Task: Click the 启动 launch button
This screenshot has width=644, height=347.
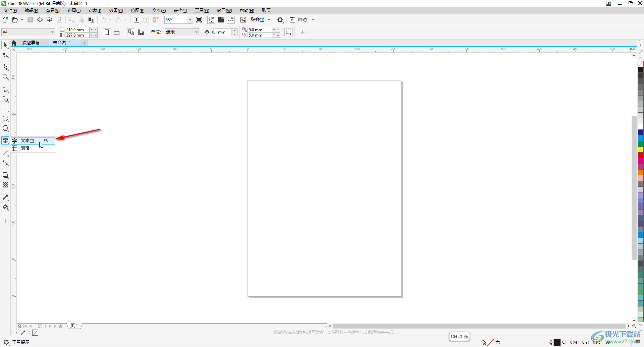Action: (x=299, y=20)
